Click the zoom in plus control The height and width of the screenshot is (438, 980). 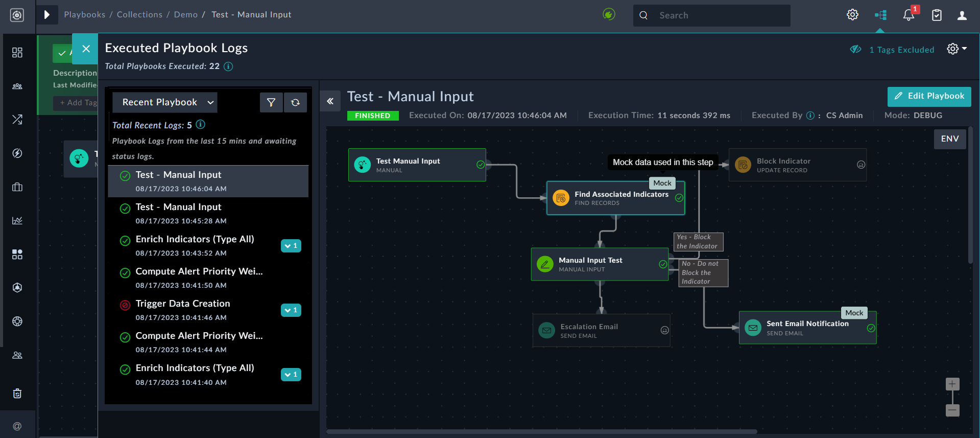[952, 384]
